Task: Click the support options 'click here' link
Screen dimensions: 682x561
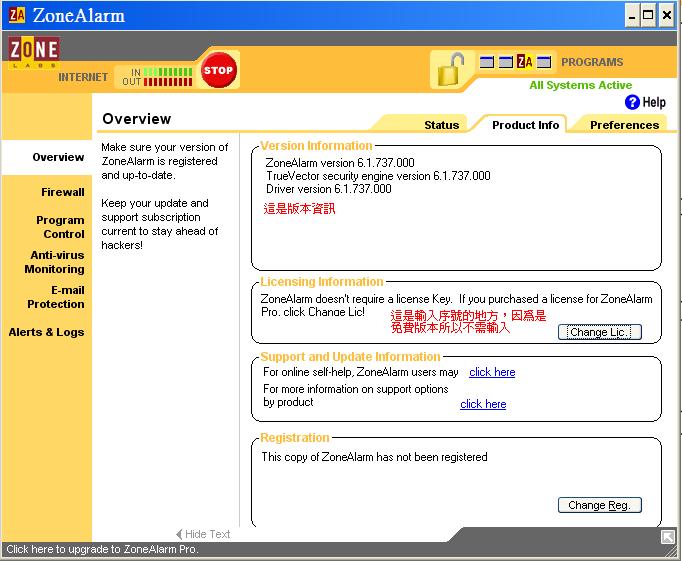Action: click(483, 404)
